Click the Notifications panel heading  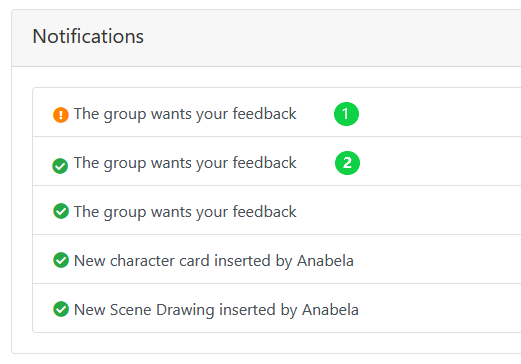[x=88, y=36]
